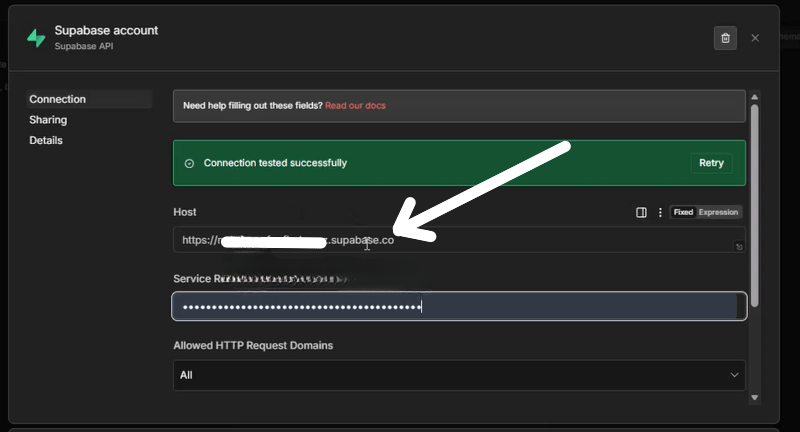
Task: Click the small icon in Host field corner
Action: click(x=739, y=247)
